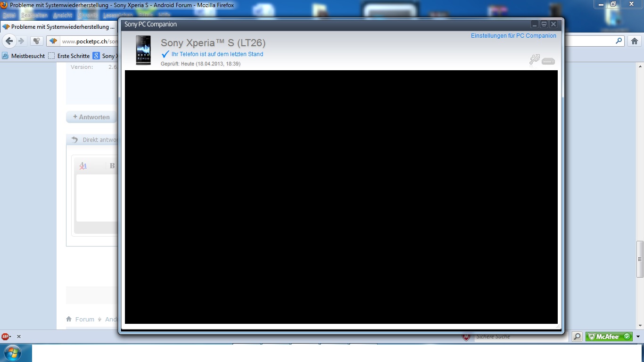Image resolution: width=644 pixels, height=362 pixels.
Task: Click 'Geprüft: Heute (18.04.2013, 18:39)' text
Action: pyautogui.click(x=200, y=64)
